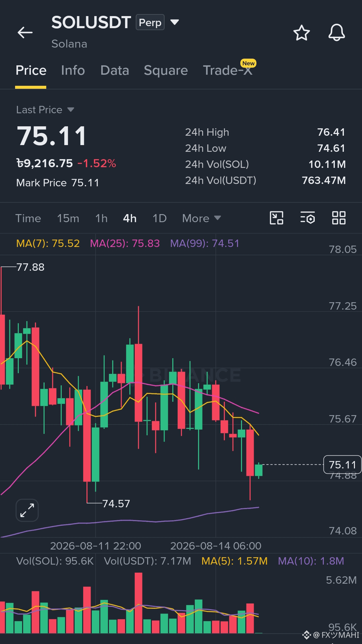Tap the 2026-08-11 22:00 time label
Screen dimensions: 362x644
(96, 546)
